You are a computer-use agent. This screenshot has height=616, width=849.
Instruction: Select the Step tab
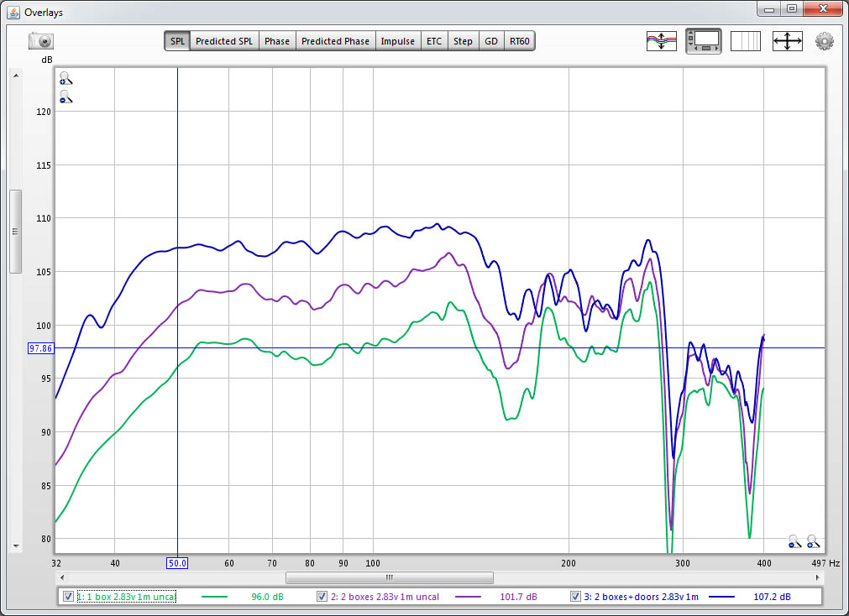pyautogui.click(x=463, y=41)
